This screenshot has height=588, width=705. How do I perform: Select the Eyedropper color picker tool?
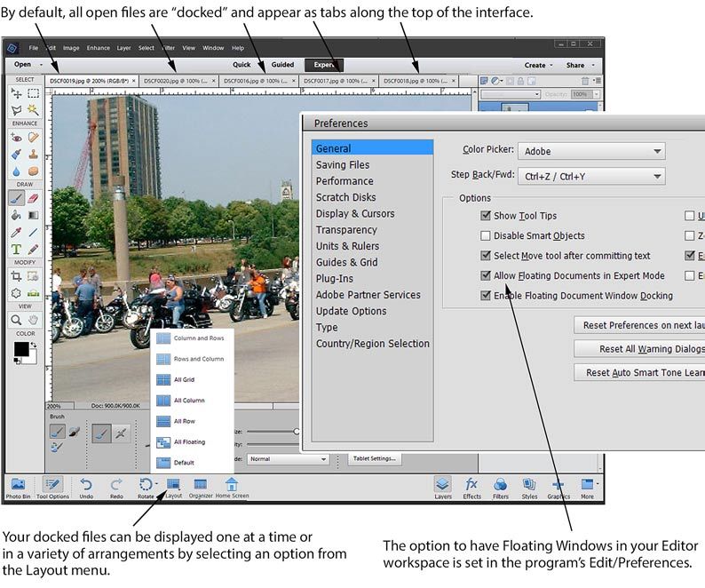tap(16, 233)
